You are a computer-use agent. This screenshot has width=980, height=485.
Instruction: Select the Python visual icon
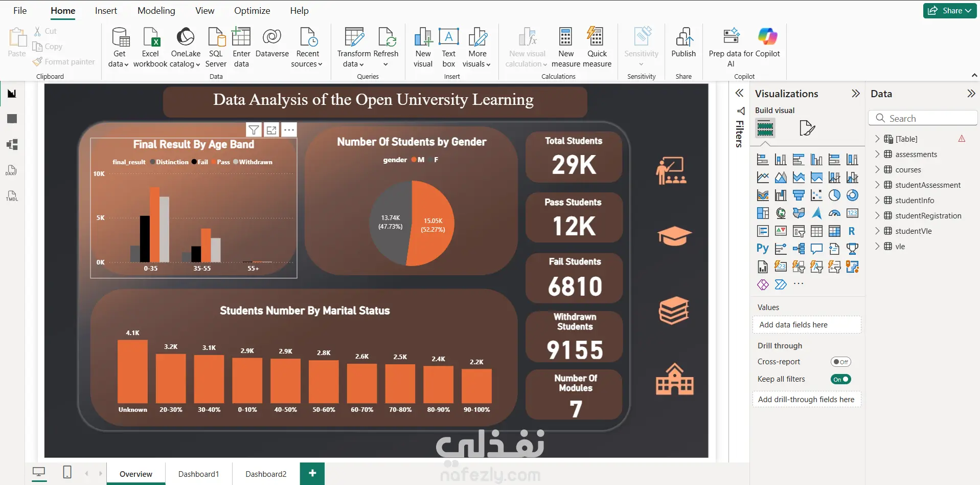(763, 249)
